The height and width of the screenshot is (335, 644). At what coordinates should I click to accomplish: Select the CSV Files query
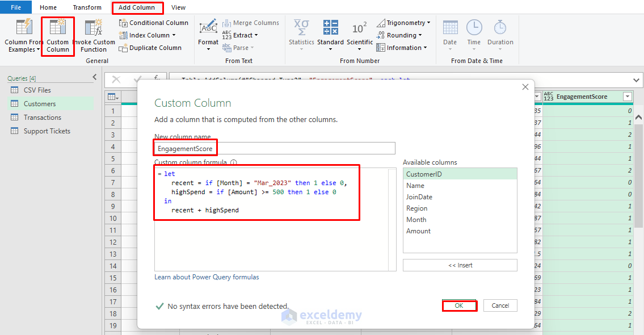coord(49,90)
